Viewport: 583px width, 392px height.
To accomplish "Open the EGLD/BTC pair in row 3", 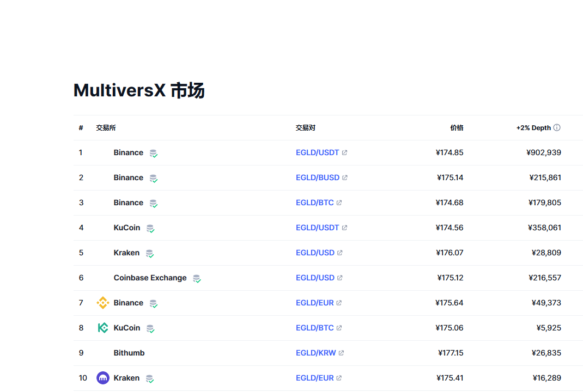I will tap(314, 203).
